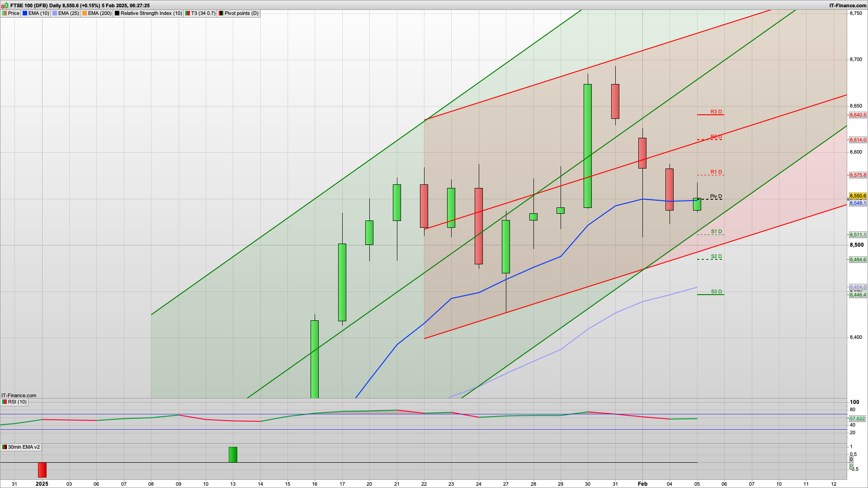Click the IT-Finance.com link at top right

coord(848,5)
